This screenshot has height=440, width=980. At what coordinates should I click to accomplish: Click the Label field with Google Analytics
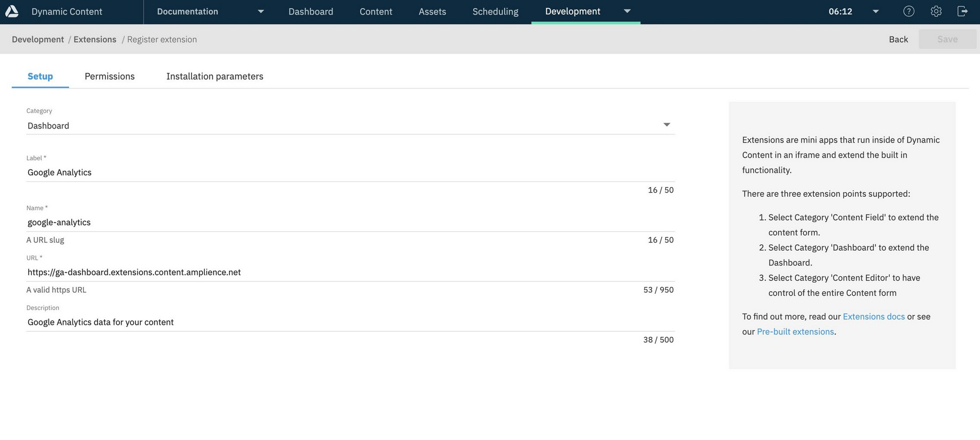point(350,172)
